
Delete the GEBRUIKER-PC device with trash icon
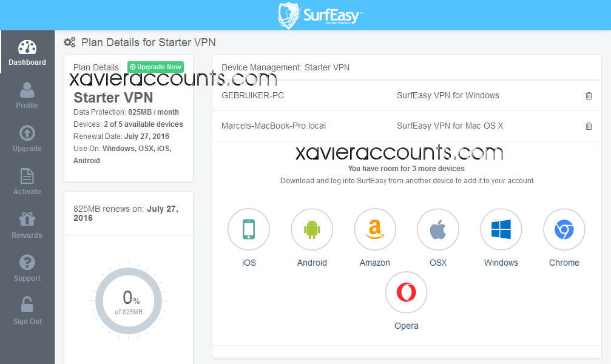pyautogui.click(x=589, y=96)
